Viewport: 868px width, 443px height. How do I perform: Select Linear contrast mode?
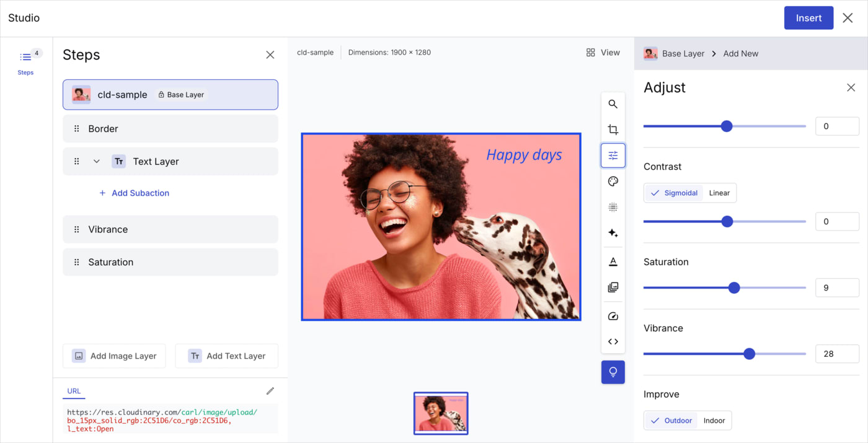719,193
